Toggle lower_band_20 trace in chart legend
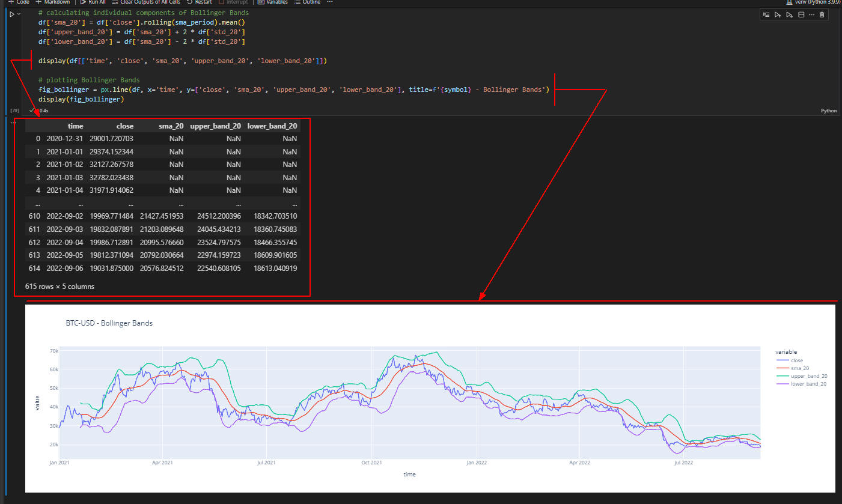 tap(802, 384)
